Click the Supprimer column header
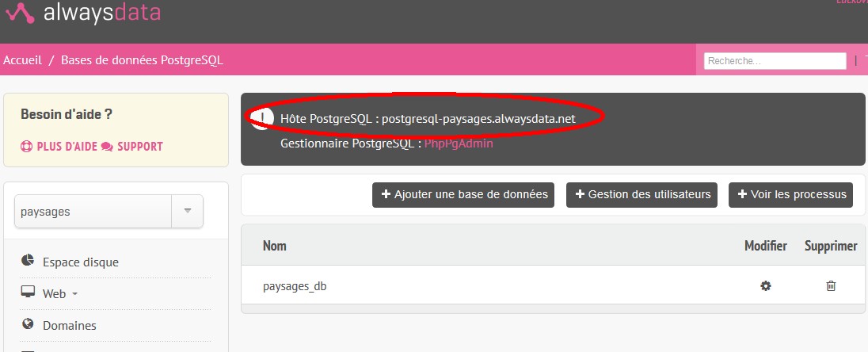 pyautogui.click(x=831, y=246)
